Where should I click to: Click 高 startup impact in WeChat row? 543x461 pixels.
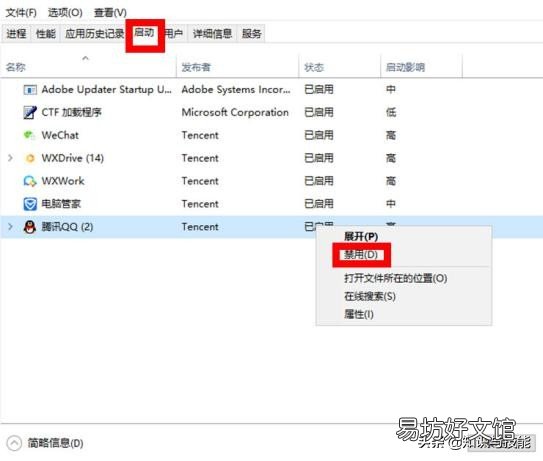pyautogui.click(x=391, y=135)
